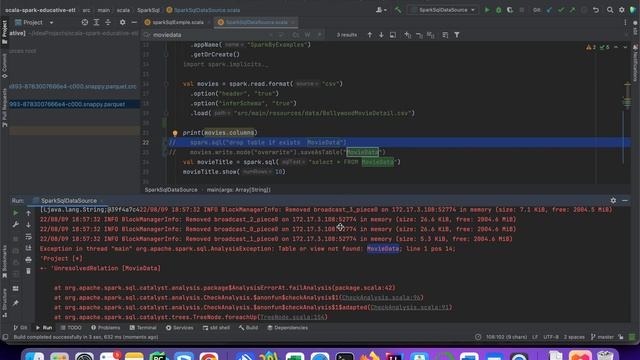Go to previous search occurrence arrow
This screenshot has height=360, width=640.
370,35
